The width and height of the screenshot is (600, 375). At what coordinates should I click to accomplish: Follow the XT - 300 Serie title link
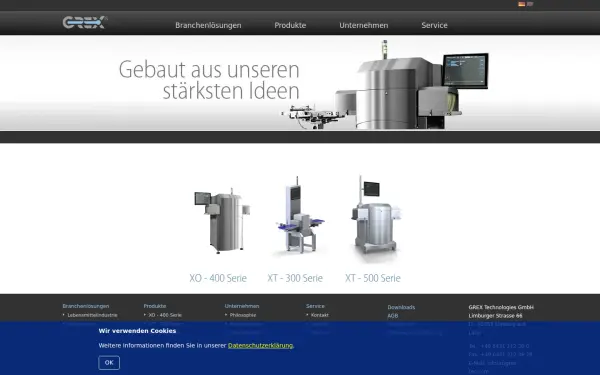tap(295, 278)
